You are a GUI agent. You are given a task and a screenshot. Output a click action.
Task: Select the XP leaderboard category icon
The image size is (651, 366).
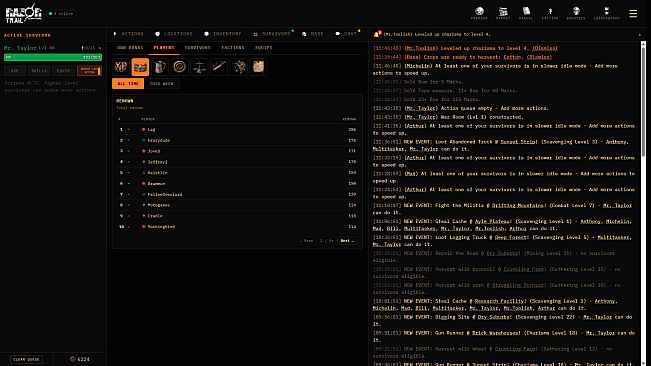click(x=121, y=67)
